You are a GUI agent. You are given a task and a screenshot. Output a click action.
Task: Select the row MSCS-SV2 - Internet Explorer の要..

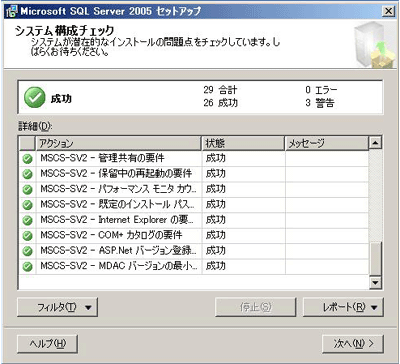(193, 220)
